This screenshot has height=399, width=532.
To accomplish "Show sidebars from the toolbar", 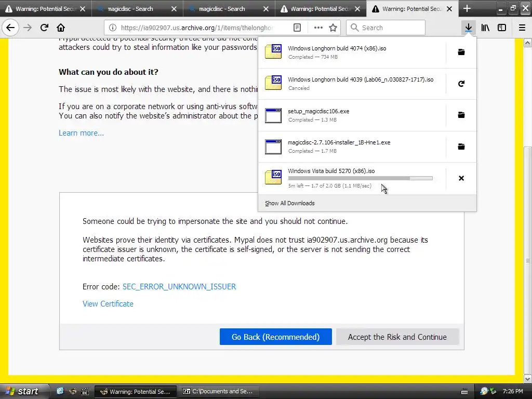I will 502,28.
